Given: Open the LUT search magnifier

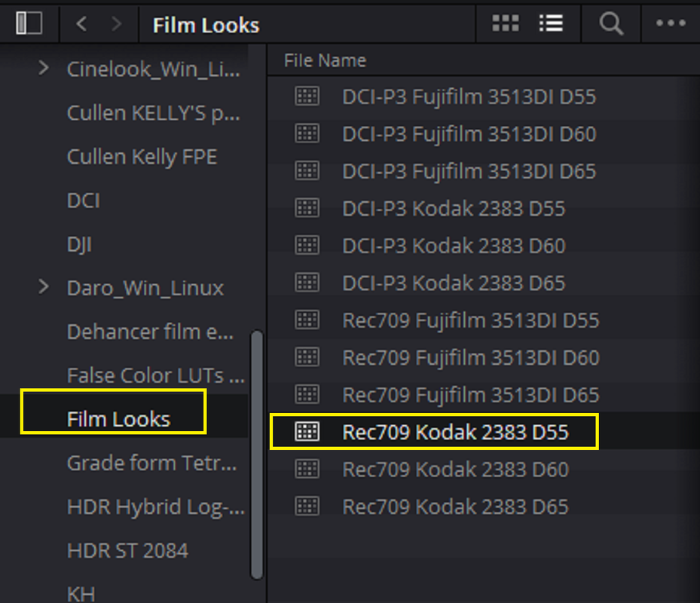Looking at the screenshot, I should 611,23.
